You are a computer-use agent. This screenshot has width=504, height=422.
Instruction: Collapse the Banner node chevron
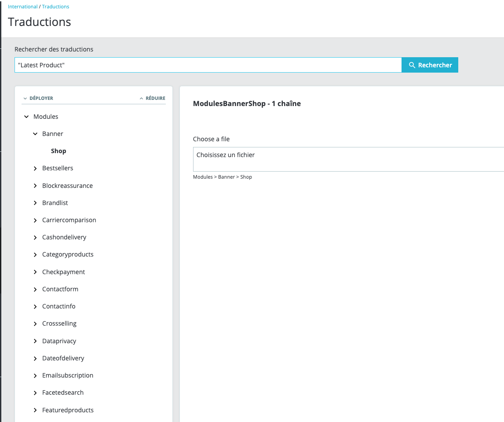pos(35,134)
